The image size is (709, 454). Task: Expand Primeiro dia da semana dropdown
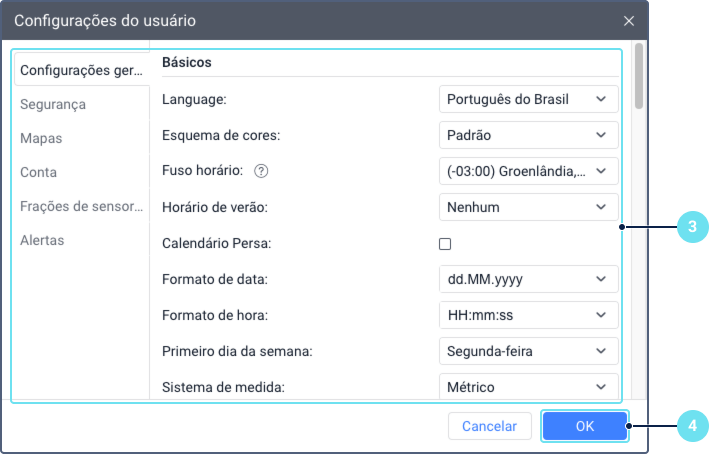point(528,351)
